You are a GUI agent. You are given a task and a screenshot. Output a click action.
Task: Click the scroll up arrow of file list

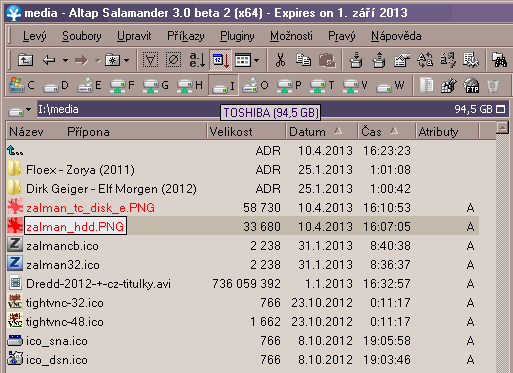pos(502,128)
